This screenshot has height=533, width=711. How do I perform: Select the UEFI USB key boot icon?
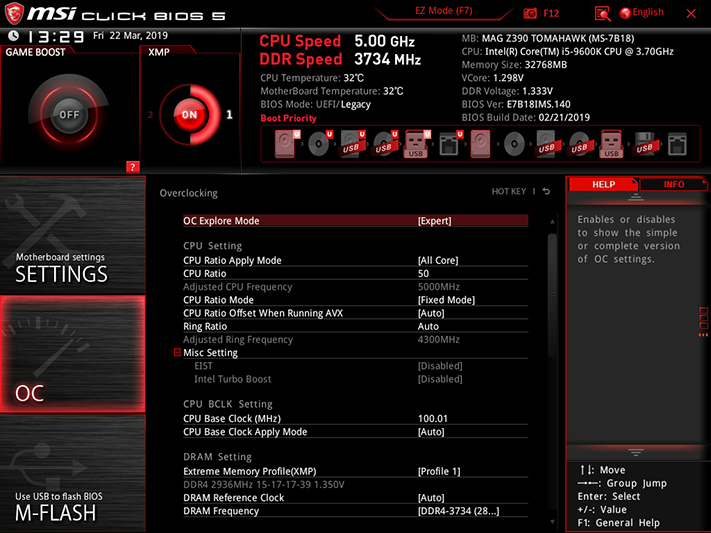[x=417, y=144]
